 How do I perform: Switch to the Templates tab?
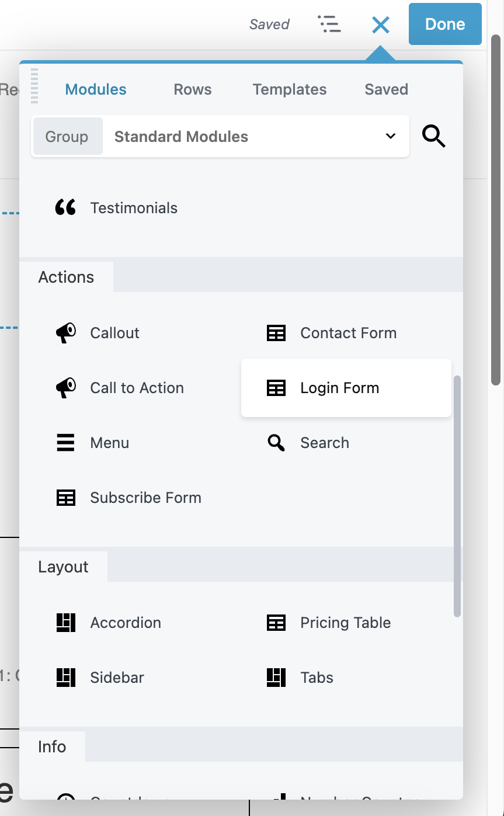(289, 89)
